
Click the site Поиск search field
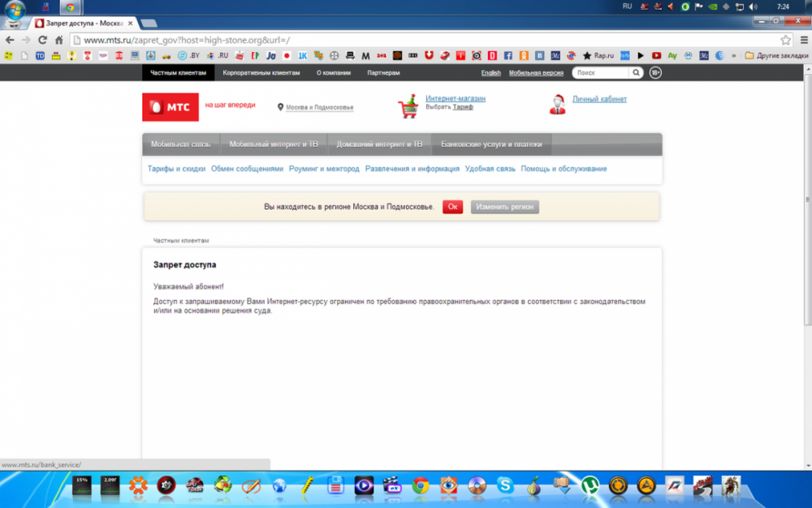tap(601, 72)
